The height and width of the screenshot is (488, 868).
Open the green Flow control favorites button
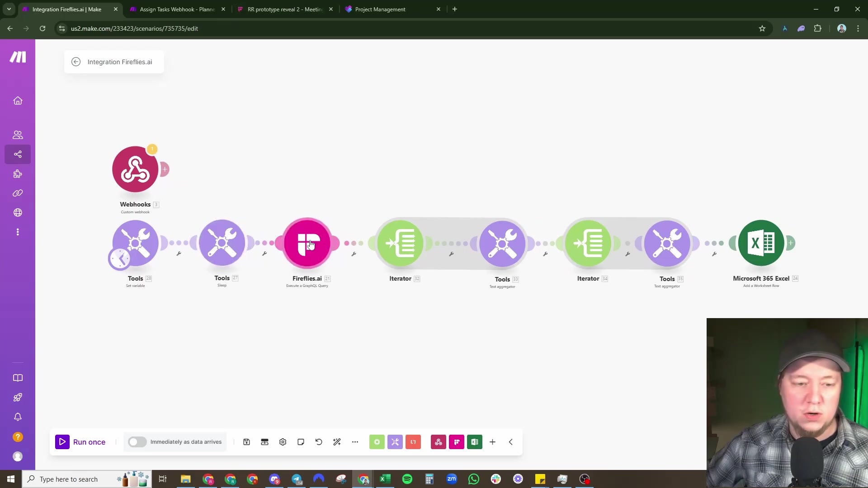point(377,442)
